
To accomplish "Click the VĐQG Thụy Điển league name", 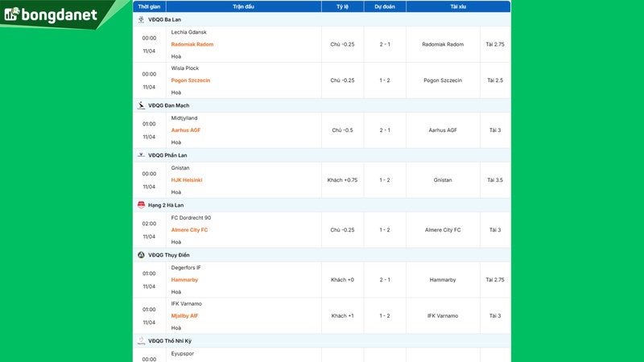I will click(169, 255).
